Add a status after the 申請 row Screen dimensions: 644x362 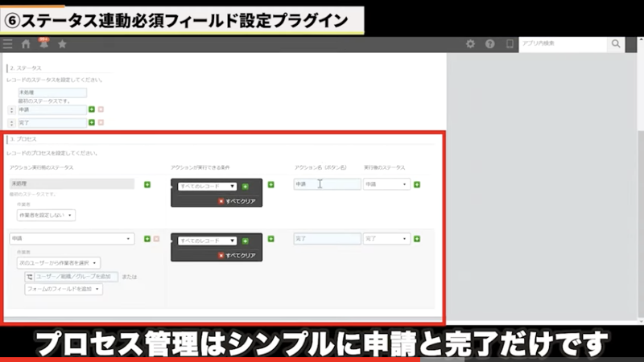click(92, 109)
